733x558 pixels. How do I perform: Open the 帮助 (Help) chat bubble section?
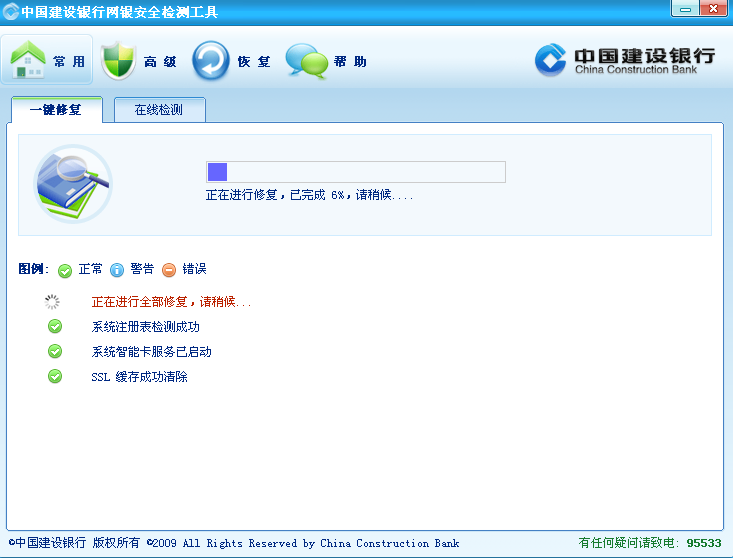[326, 61]
